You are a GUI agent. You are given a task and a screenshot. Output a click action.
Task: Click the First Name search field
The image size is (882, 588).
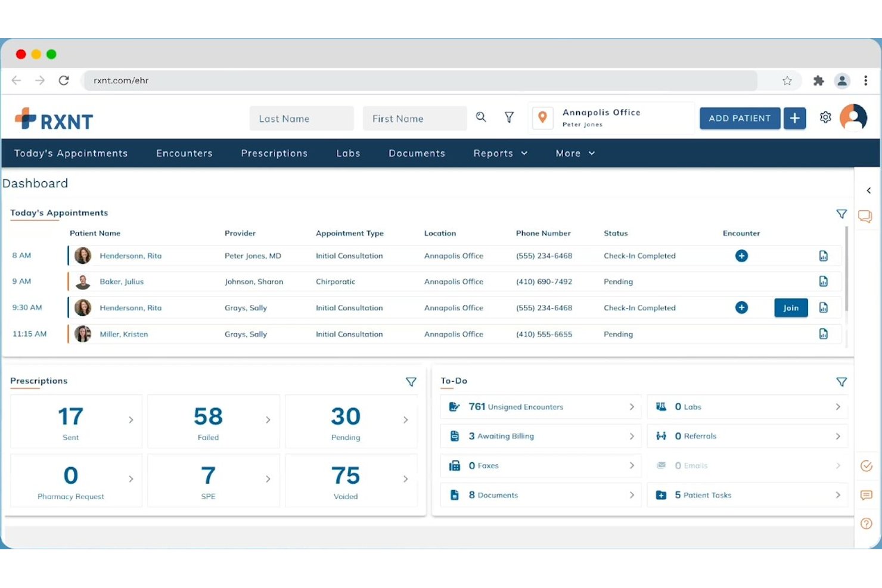[x=415, y=118]
